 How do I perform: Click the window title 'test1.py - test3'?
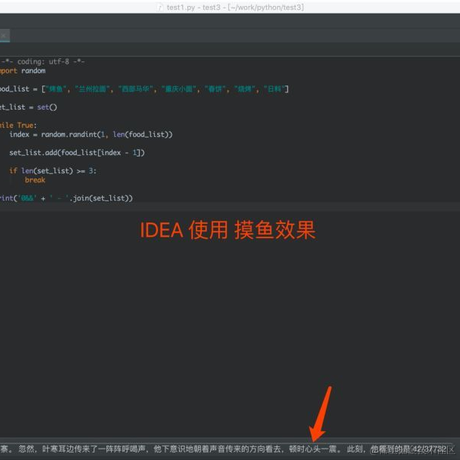pyautogui.click(x=235, y=7)
